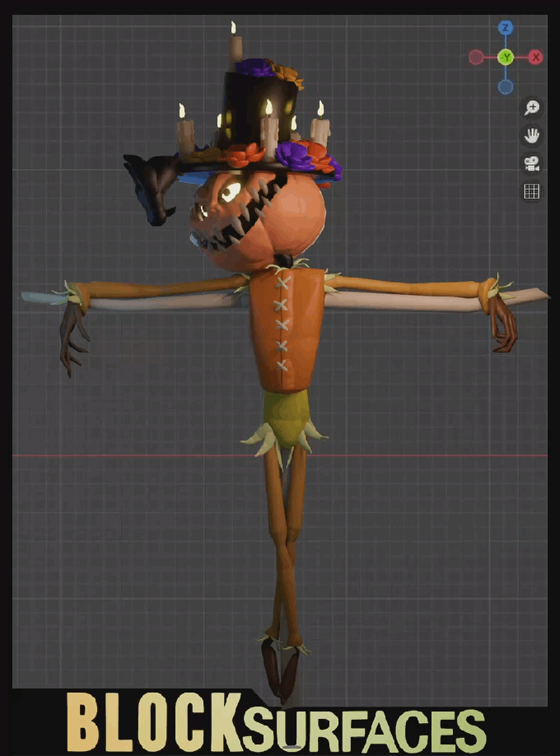The image size is (560, 756).
Task: Select the yellow-green straw waist piece
Action: click(284, 416)
